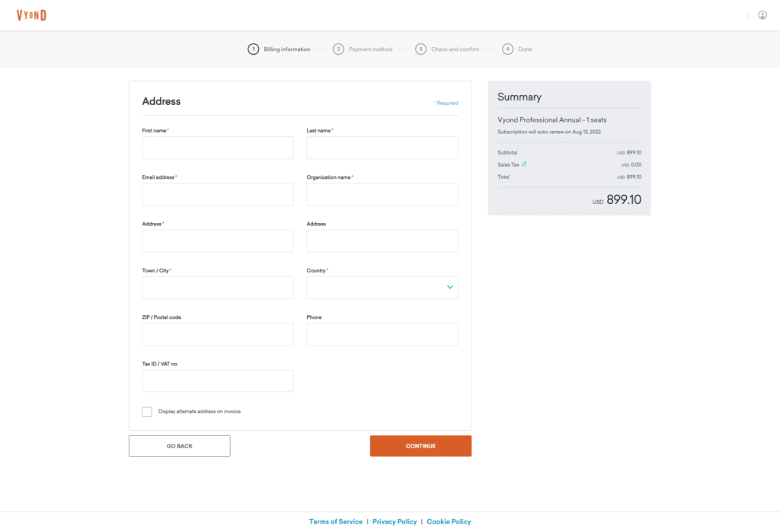The width and height of the screenshot is (780, 532).
Task: Focus the Email address field
Action: pos(218,194)
